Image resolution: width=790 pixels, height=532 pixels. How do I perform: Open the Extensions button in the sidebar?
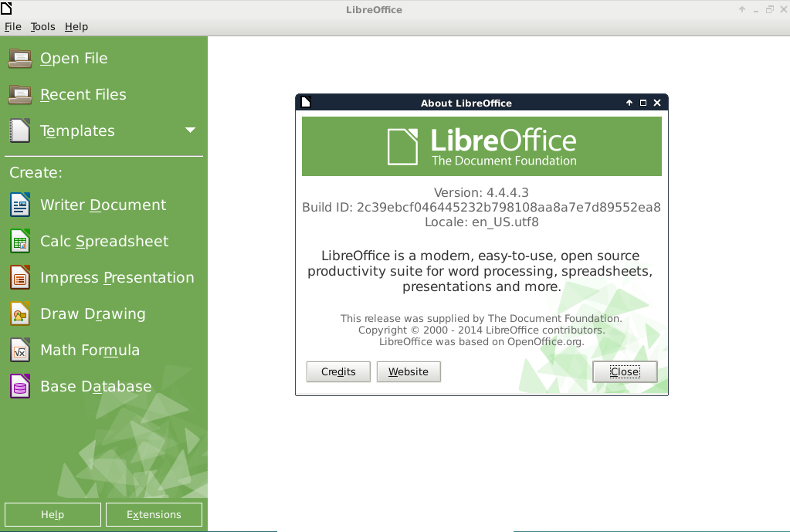click(x=154, y=514)
